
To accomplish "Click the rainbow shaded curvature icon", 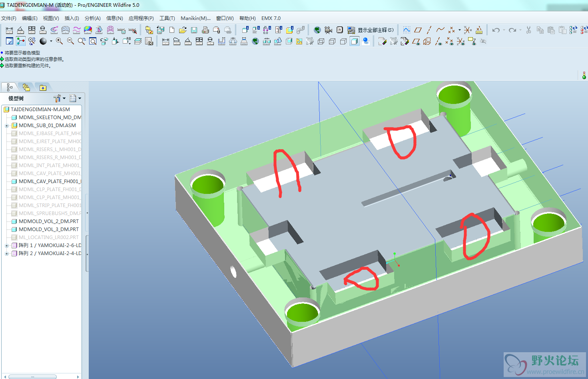I will tap(88, 30).
